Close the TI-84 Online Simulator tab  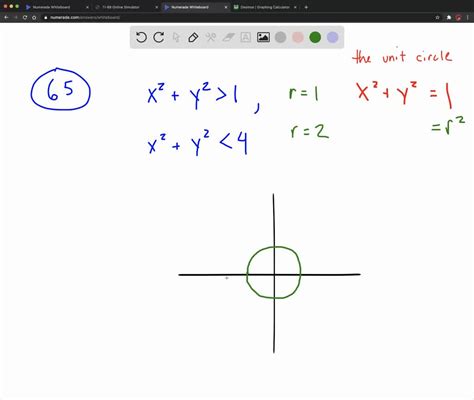(x=157, y=7)
